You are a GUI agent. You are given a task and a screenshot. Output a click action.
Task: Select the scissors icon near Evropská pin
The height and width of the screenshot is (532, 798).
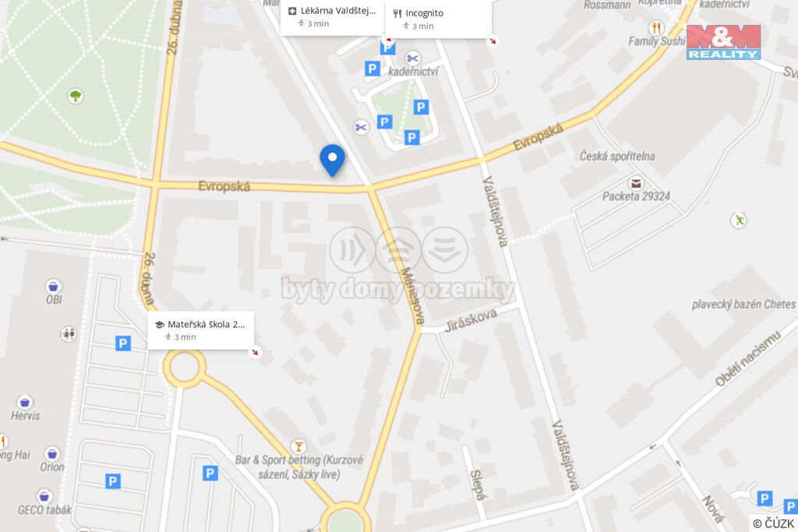click(x=362, y=127)
